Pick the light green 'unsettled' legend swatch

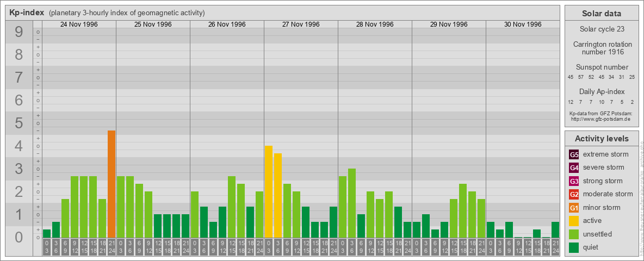click(x=574, y=234)
